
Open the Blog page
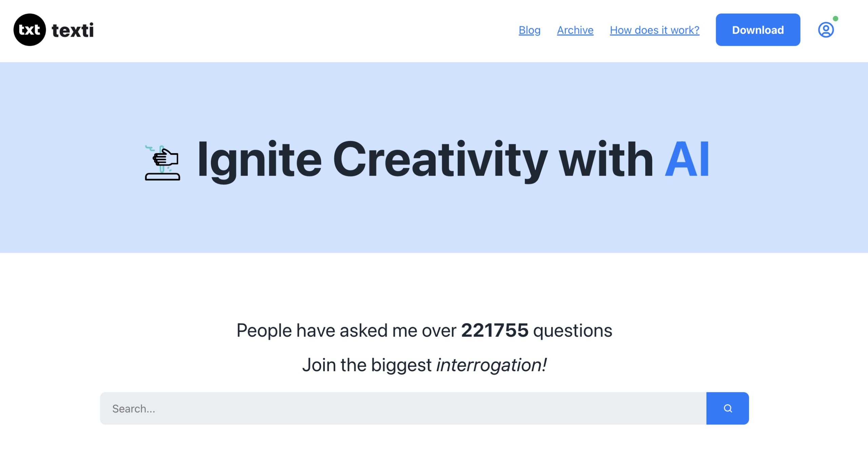529,30
